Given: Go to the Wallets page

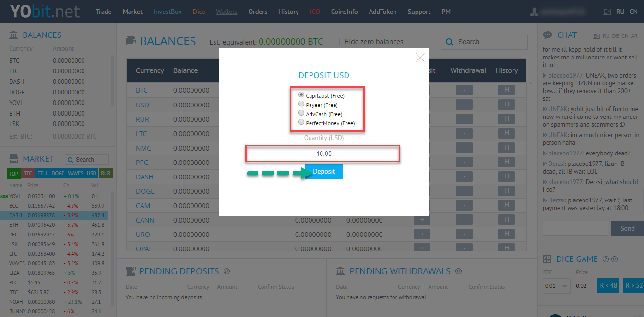Looking at the screenshot, I should pyautogui.click(x=227, y=12).
